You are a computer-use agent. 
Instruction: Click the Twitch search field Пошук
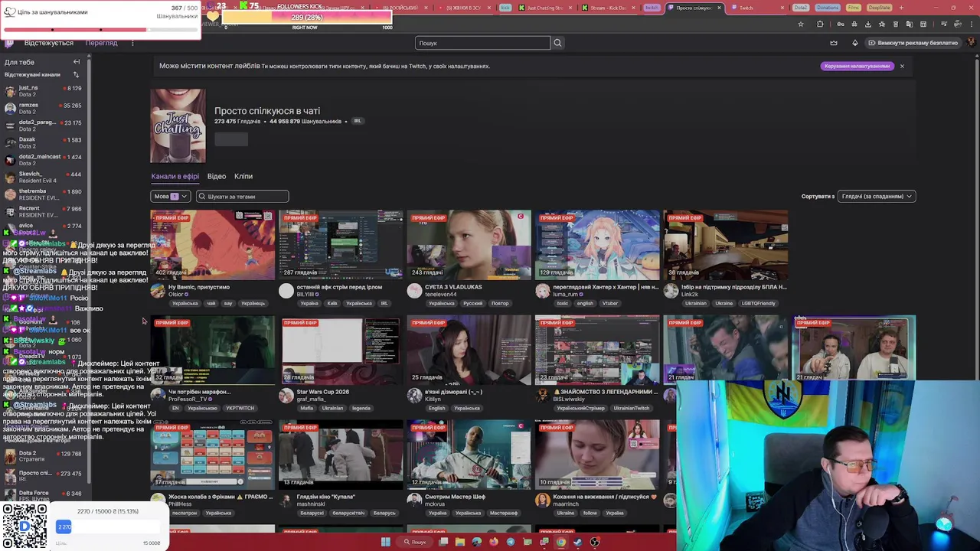[x=482, y=43]
